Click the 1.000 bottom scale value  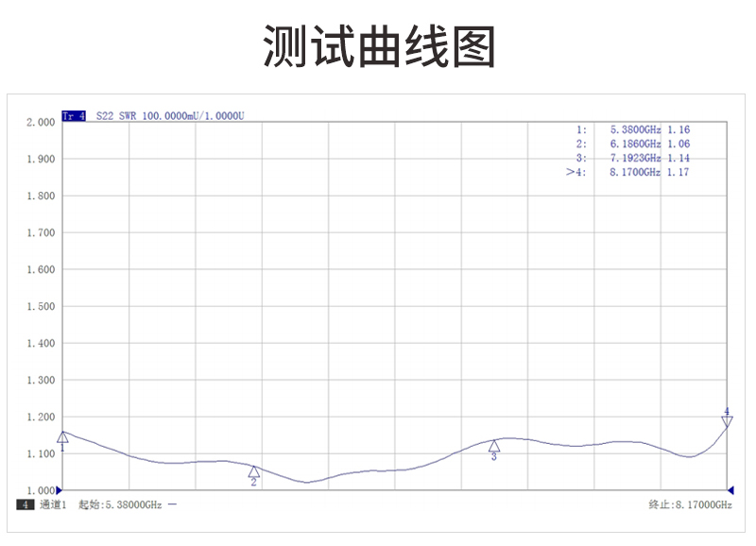click(x=40, y=490)
